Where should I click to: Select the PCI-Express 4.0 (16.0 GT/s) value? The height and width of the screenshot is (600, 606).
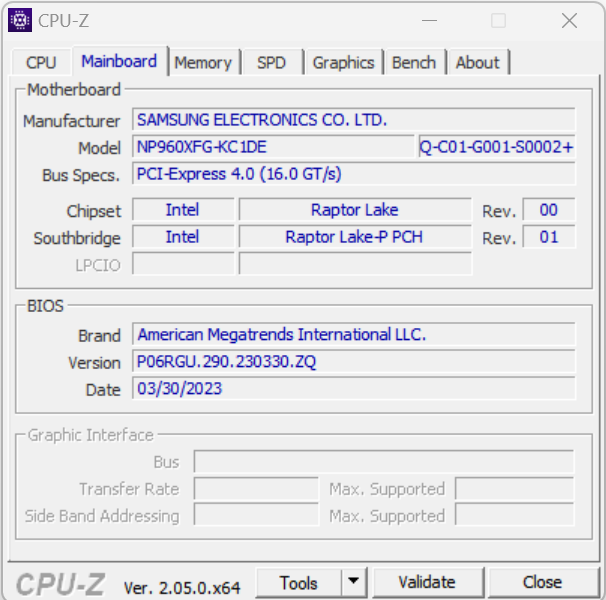[354, 174]
